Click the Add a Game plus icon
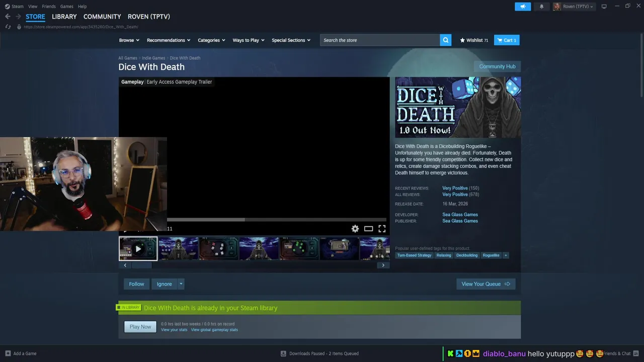 coord(8,353)
